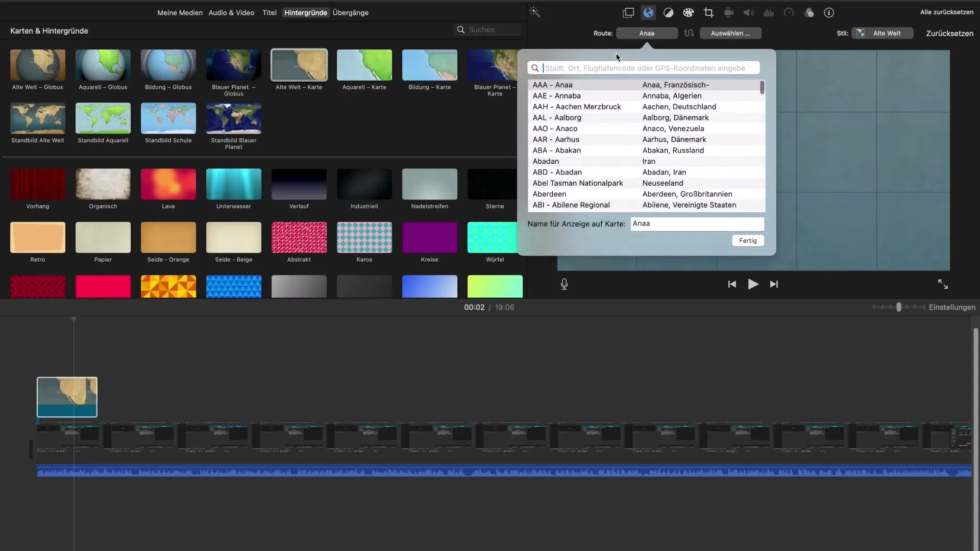Viewport: 980px width, 551px height.
Task: Switch to the Titel tab
Action: pyautogui.click(x=269, y=13)
